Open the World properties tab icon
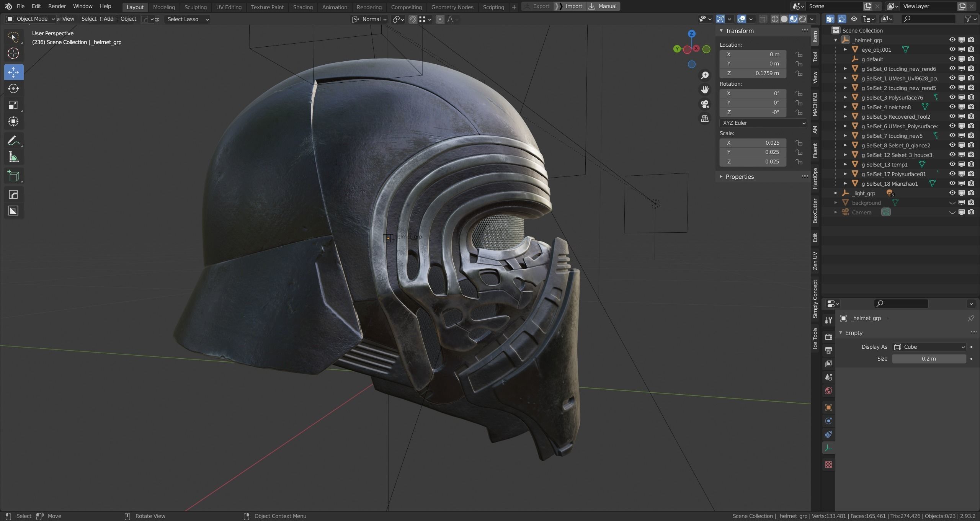This screenshot has height=521, width=980. coord(828,390)
